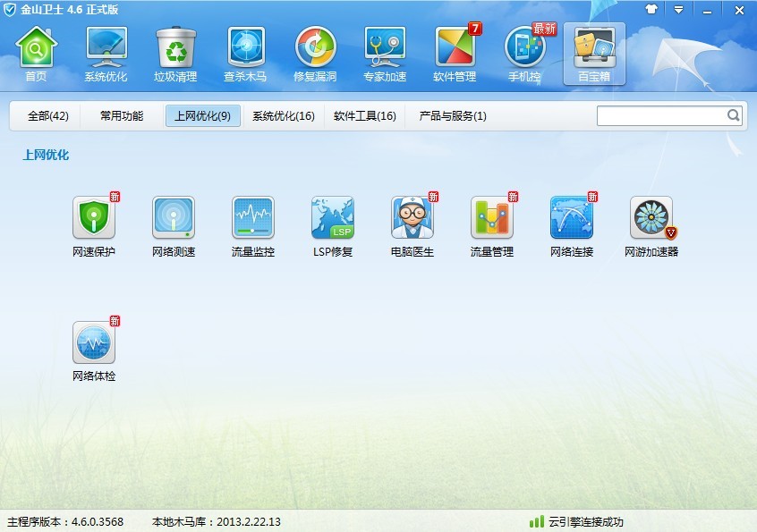Image resolution: width=757 pixels, height=532 pixels.
Task: Click the search magnifier icon
Action: pyautogui.click(x=734, y=115)
